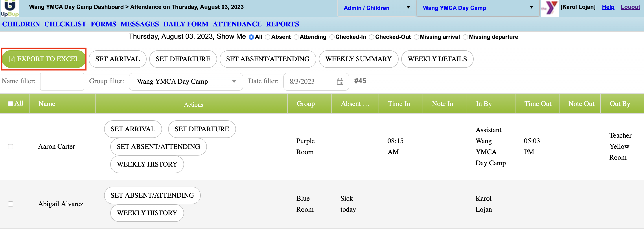This screenshot has width=644, height=230.
Task: Open the CHECKLIST menu
Action: 65,24
